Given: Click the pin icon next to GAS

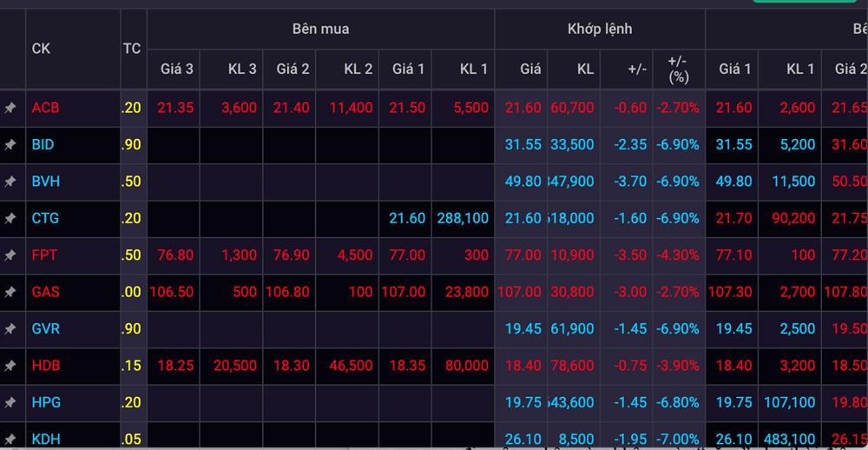Looking at the screenshot, I should [10, 293].
